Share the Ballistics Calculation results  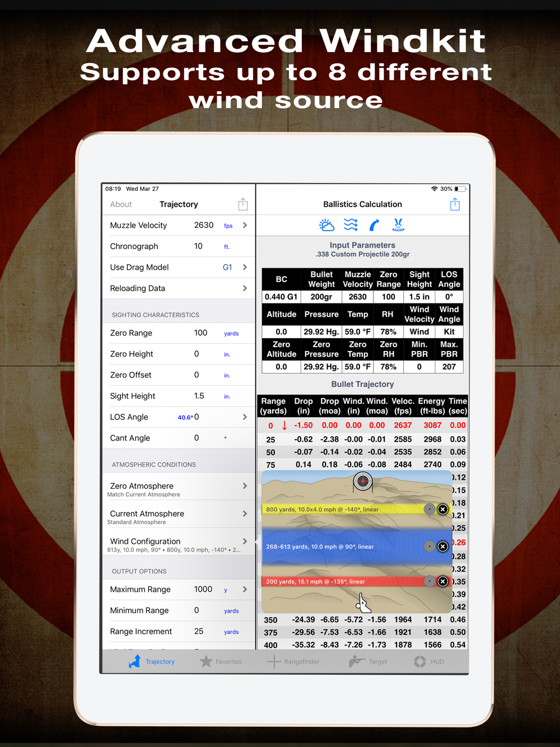[455, 204]
